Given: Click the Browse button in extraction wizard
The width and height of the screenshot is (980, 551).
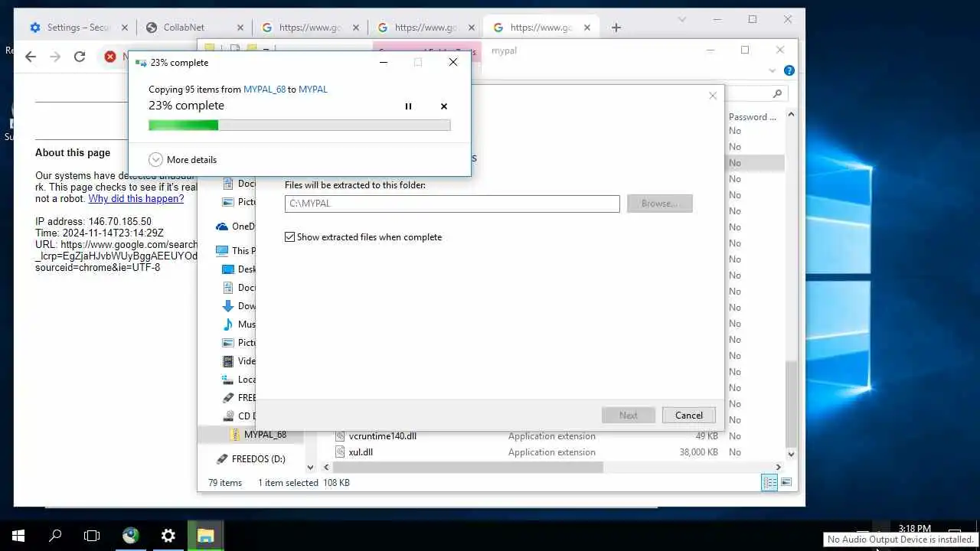Looking at the screenshot, I should 659,204.
